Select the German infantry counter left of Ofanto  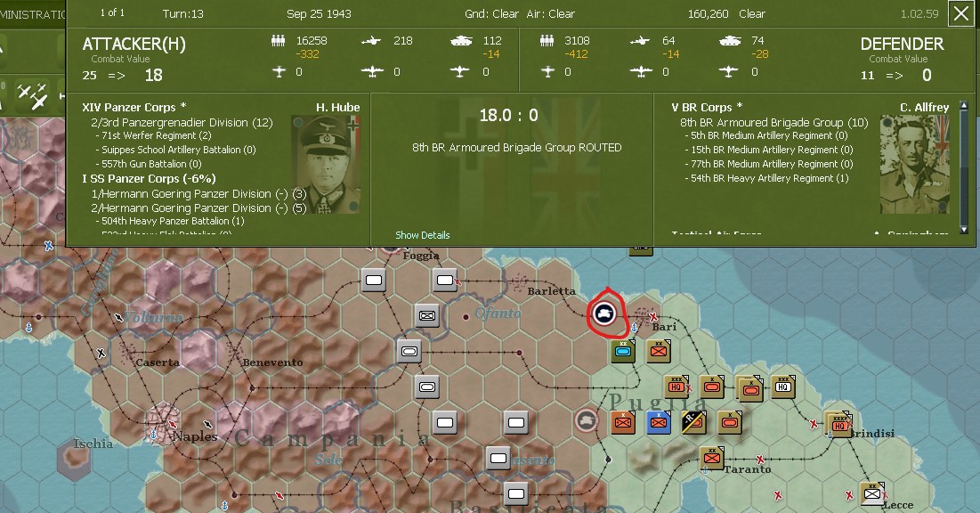427,315
